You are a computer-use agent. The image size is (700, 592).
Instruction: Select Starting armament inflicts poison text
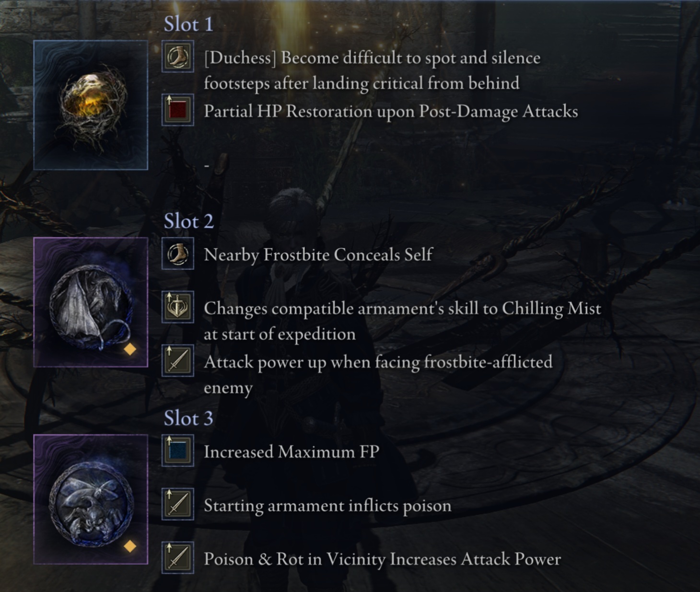pyautogui.click(x=327, y=506)
